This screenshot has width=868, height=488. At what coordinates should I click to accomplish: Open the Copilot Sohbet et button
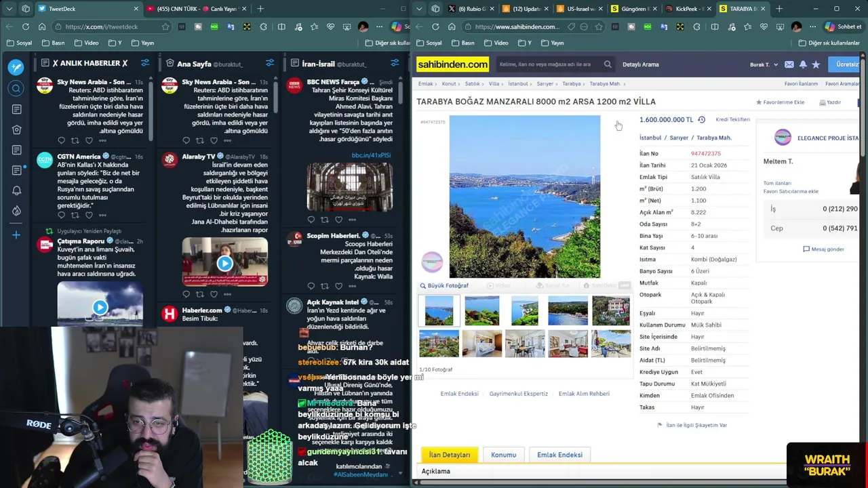[x=842, y=26]
